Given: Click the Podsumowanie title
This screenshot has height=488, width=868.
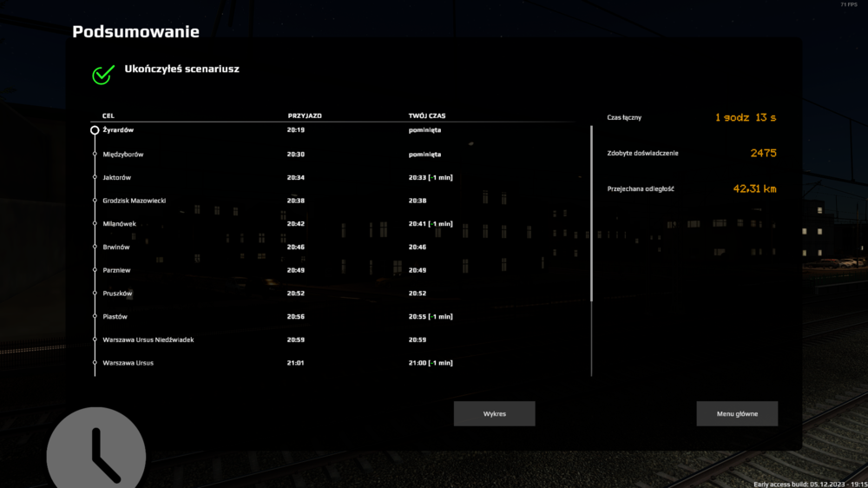Looking at the screenshot, I should (x=135, y=31).
